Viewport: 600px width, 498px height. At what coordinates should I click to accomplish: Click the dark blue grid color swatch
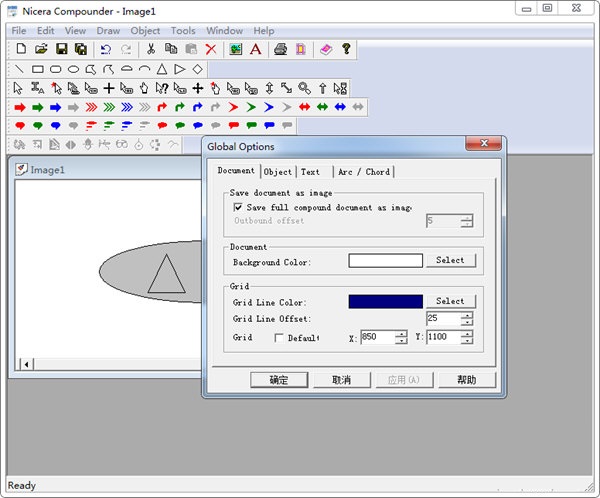point(386,301)
